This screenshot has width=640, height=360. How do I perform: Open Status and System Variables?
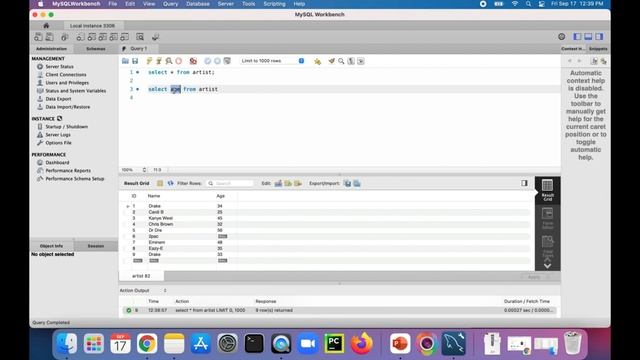coord(76,91)
